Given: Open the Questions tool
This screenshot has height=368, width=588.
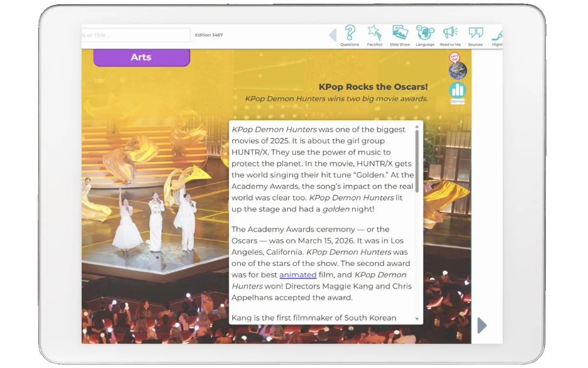Looking at the screenshot, I should coord(349,35).
